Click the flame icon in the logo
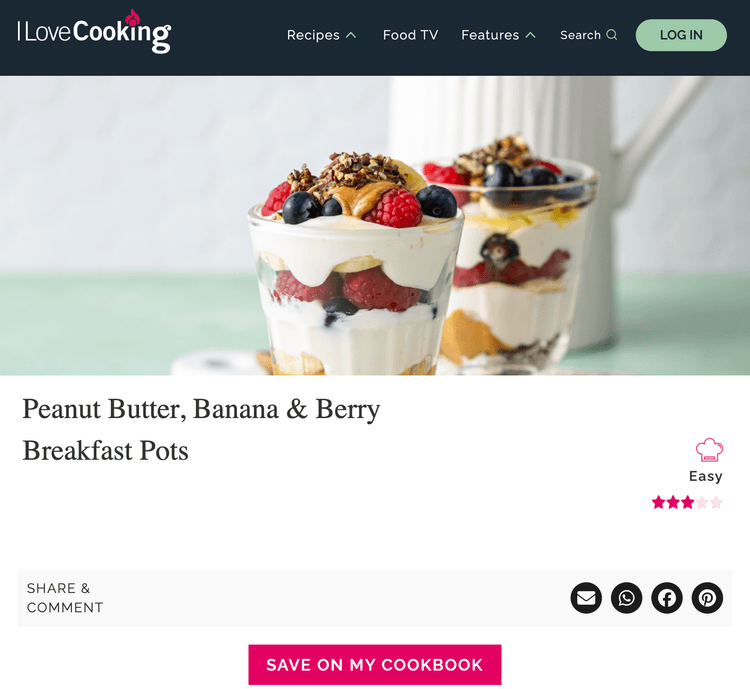 point(132,18)
